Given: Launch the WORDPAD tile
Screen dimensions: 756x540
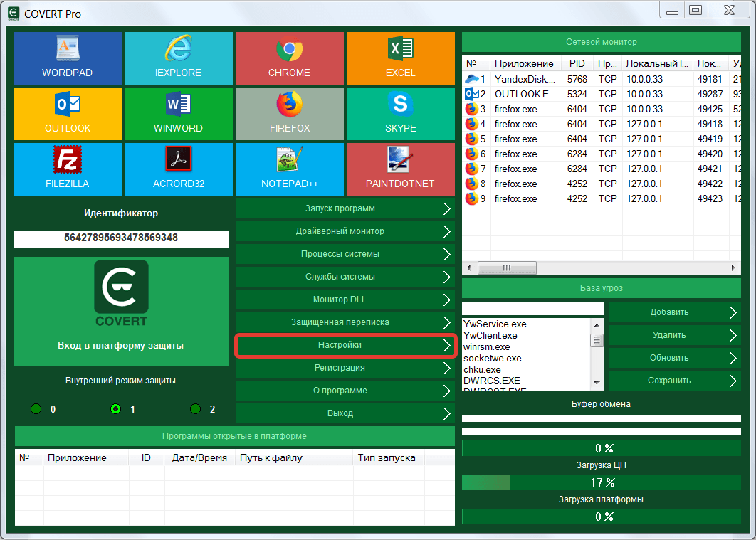Looking at the screenshot, I should point(68,58).
